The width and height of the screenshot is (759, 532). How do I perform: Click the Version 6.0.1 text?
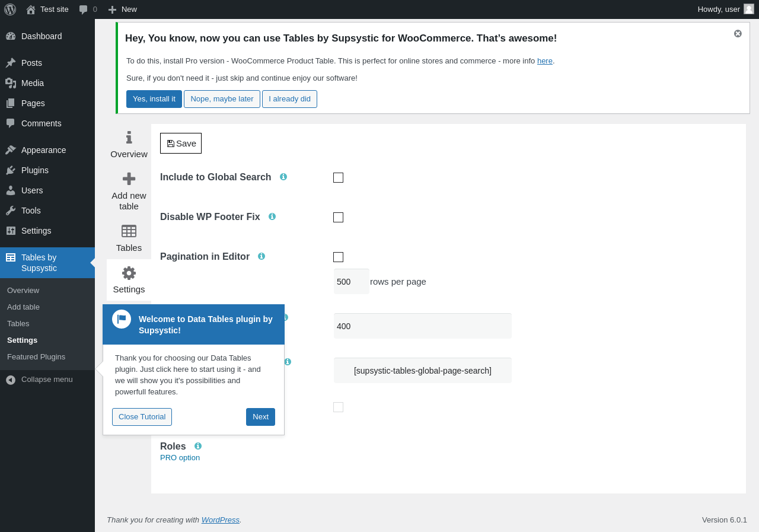pyautogui.click(x=725, y=520)
